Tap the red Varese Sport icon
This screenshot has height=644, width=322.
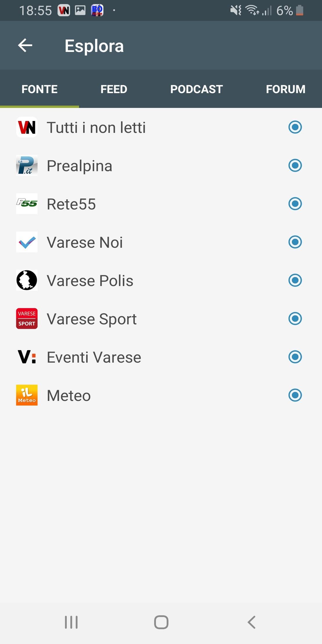pos(27,319)
